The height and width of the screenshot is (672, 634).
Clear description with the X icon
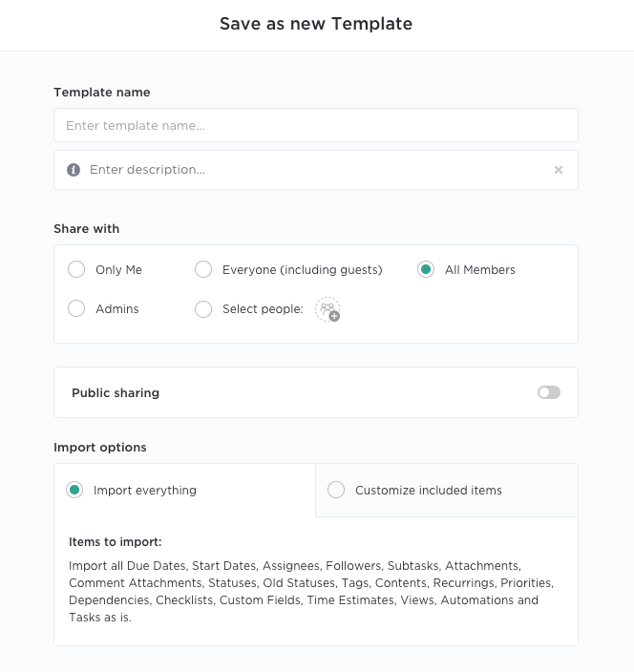tap(559, 170)
